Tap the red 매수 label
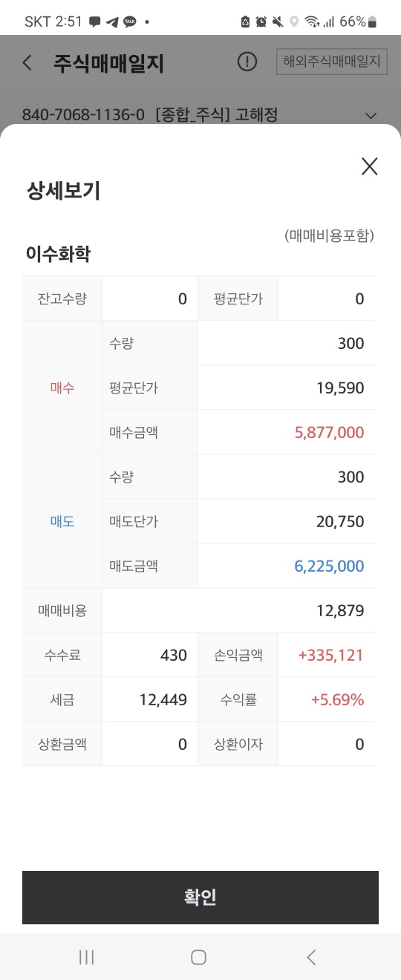This screenshot has height=980, width=401. point(62,388)
